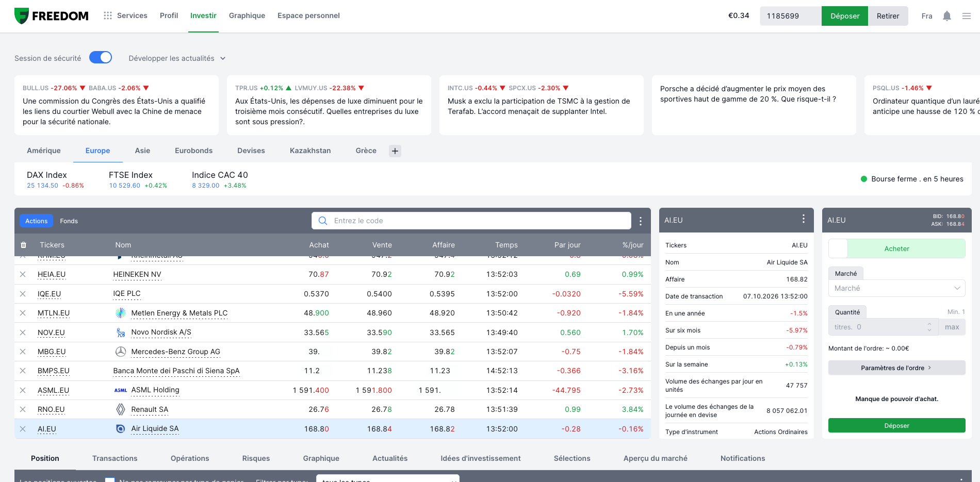This screenshot has width=980, height=482.
Task: Open the Marché order type dropdown
Action: (x=897, y=288)
